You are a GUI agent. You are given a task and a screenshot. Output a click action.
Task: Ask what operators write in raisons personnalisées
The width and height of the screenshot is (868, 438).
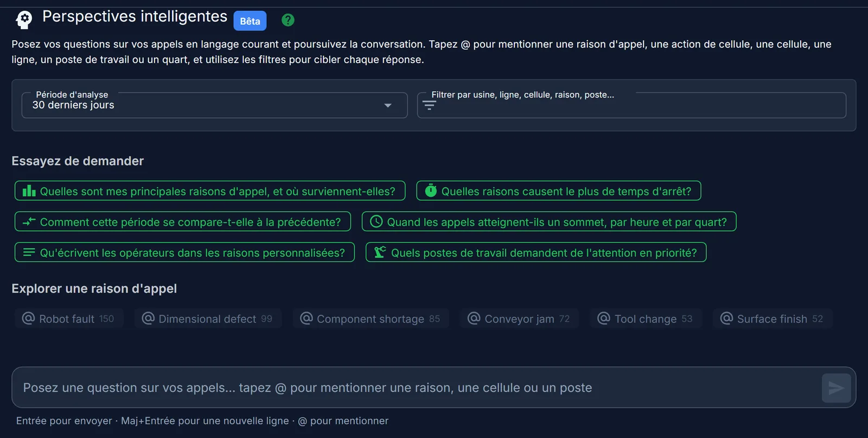tap(184, 252)
